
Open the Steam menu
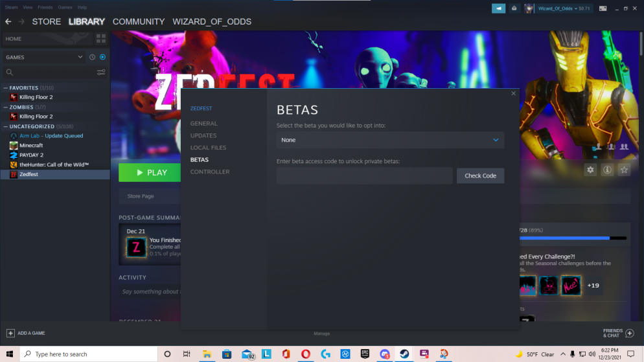[11, 7]
